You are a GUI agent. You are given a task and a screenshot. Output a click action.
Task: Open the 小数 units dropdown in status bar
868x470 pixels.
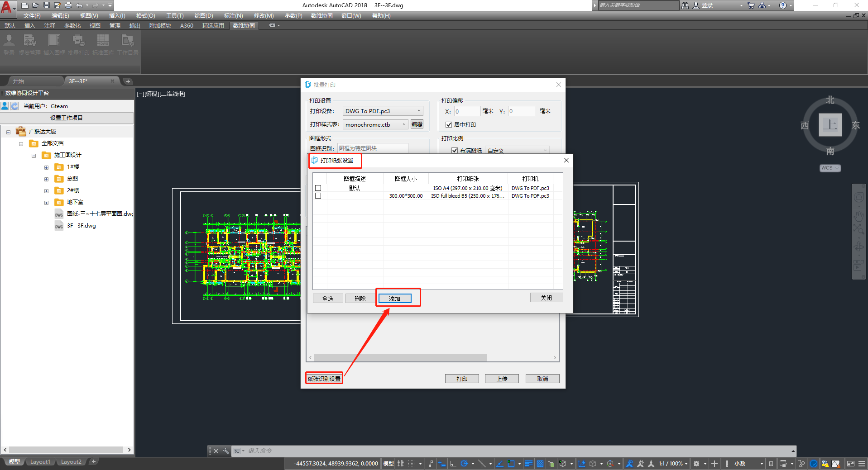coord(748,464)
